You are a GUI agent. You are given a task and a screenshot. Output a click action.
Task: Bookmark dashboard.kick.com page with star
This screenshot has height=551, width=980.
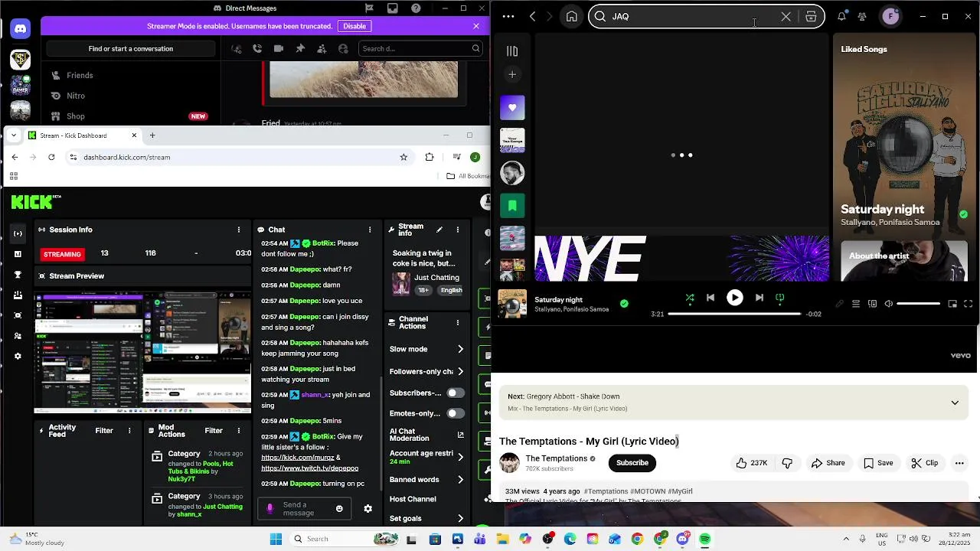[403, 157]
